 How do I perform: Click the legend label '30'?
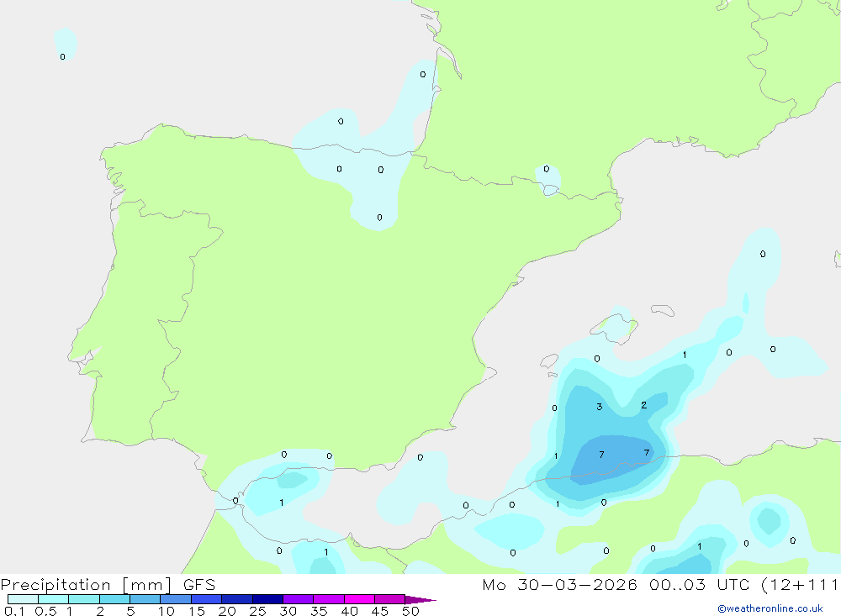pos(288,611)
